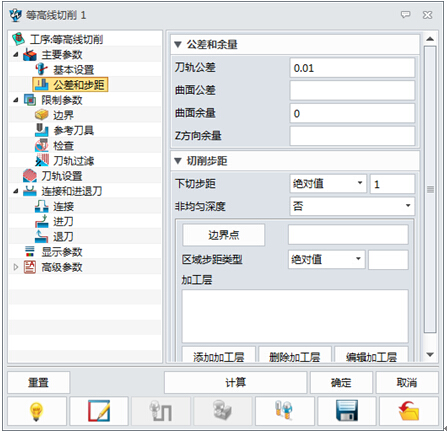447x435 pixels.
Task: Open the 检查 tree entry
Action: pos(63,146)
